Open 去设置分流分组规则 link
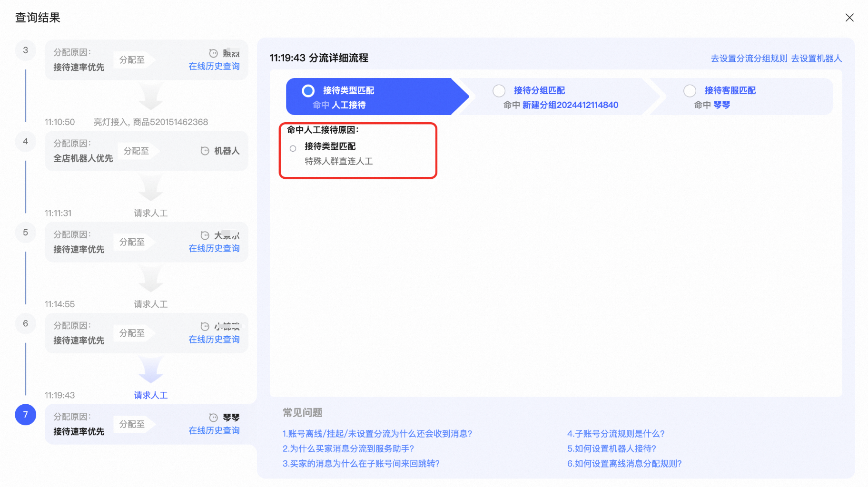The height and width of the screenshot is (487, 868). [749, 58]
